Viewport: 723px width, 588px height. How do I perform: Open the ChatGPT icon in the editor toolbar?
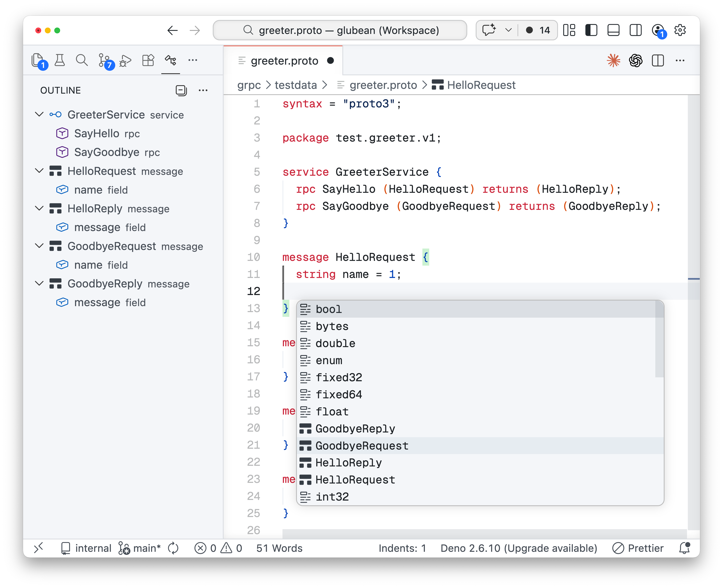[636, 60]
